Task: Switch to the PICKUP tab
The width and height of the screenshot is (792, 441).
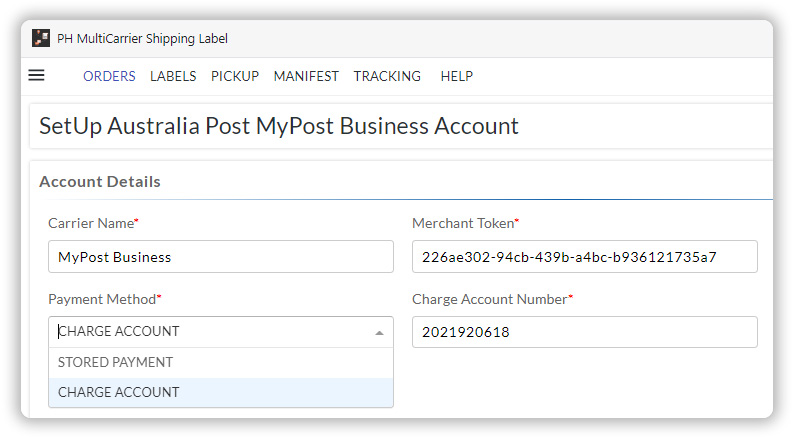Action: [235, 76]
